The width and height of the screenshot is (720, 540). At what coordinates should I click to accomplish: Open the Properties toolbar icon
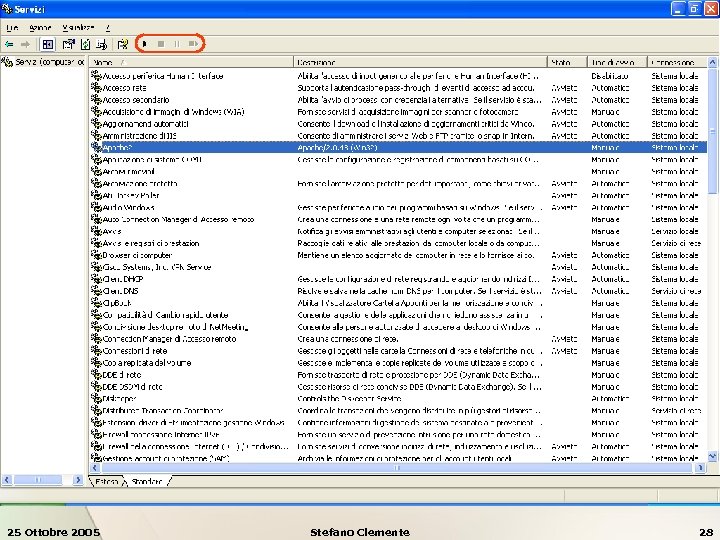(x=68, y=44)
